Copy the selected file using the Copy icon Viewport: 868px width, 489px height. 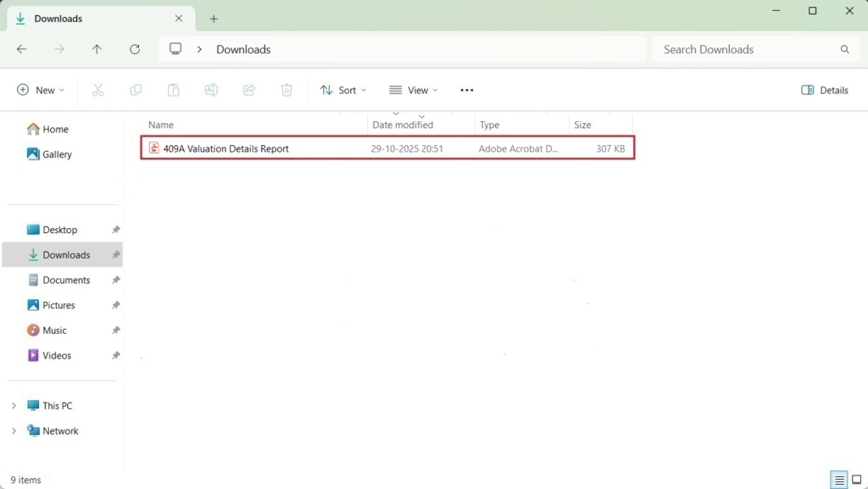[x=136, y=90]
